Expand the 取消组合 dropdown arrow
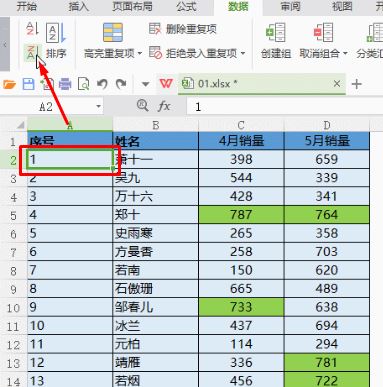The width and height of the screenshot is (383, 387). 345,53
